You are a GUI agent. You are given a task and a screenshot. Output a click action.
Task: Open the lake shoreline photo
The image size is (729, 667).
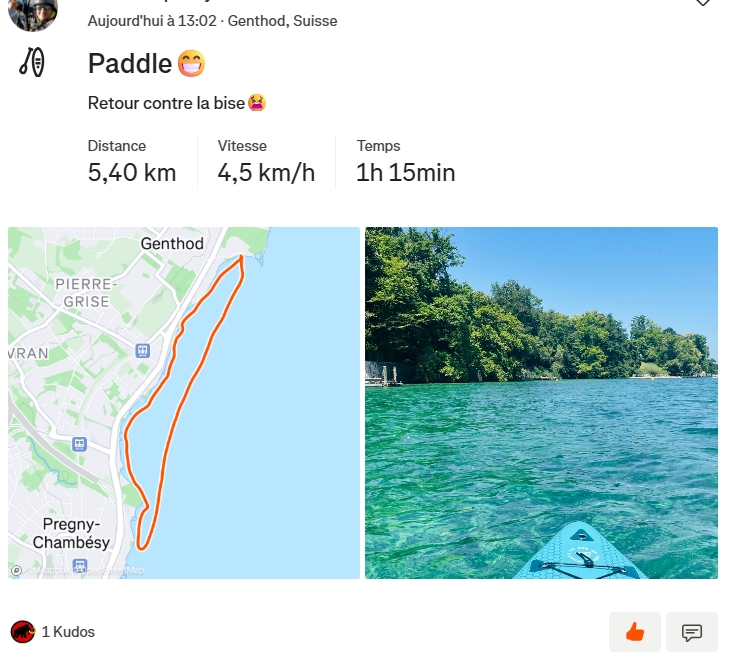click(541, 402)
